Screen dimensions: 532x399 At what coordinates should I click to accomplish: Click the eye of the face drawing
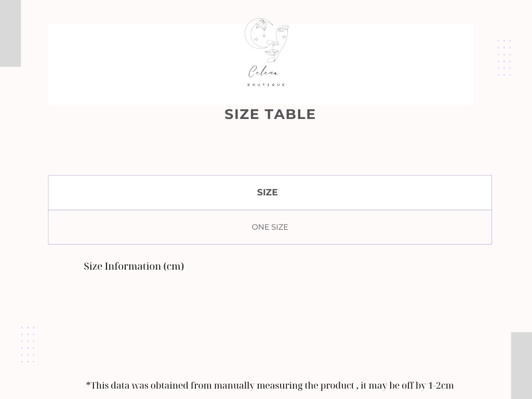pos(283,30)
